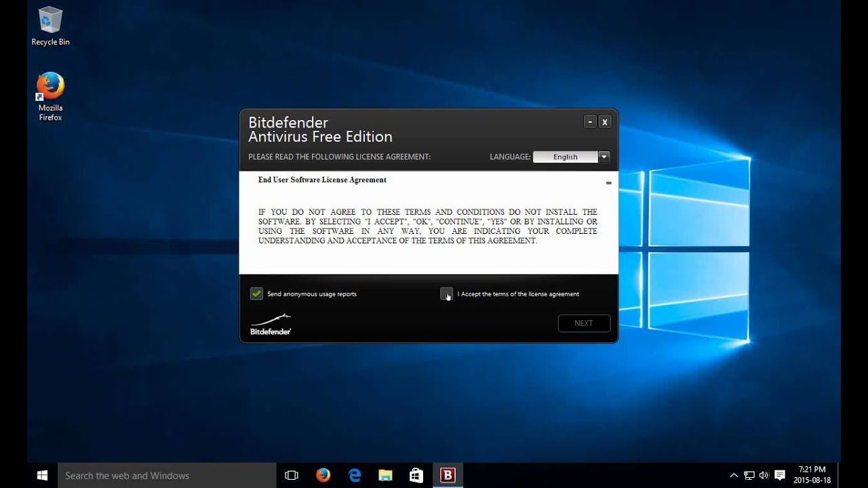Select the Mozilla Firefox desktop shortcut
The width and height of the screenshot is (868, 488).
[x=50, y=97]
